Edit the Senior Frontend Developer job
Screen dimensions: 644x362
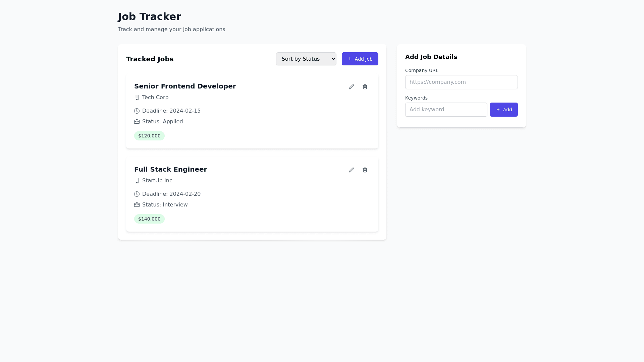click(x=351, y=87)
